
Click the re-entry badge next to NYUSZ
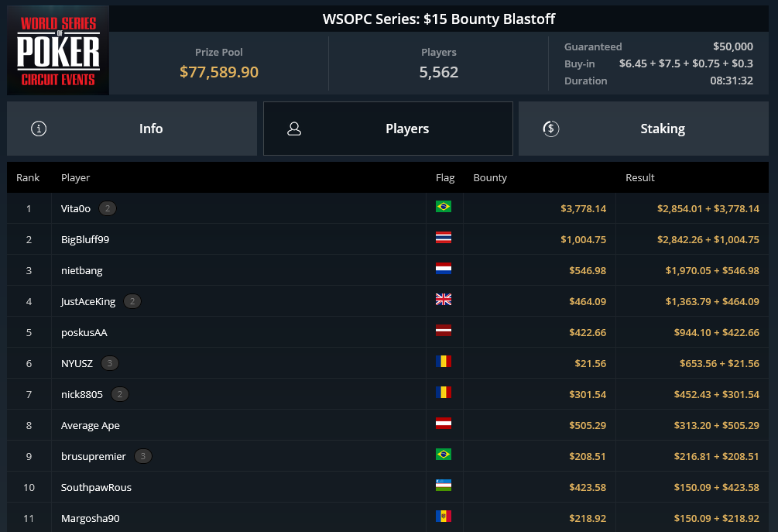click(110, 363)
